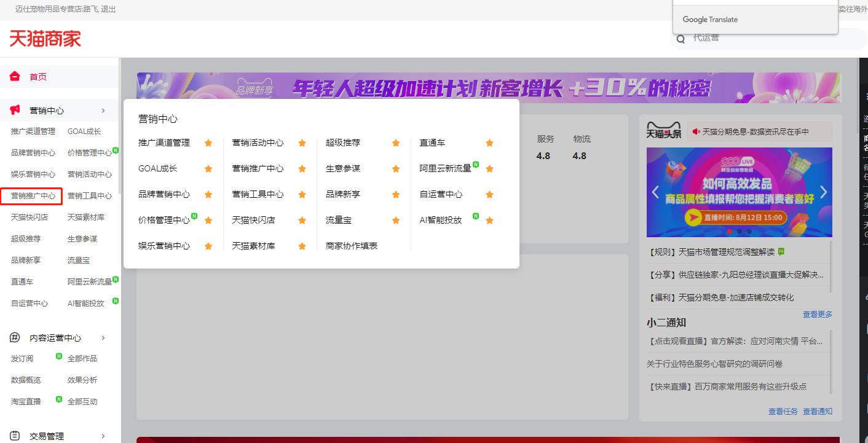The height and width of the screenshot is (443, 868).
Task: Toggle favorite star for GOAL成长 in popup
Action: (208, 168)
